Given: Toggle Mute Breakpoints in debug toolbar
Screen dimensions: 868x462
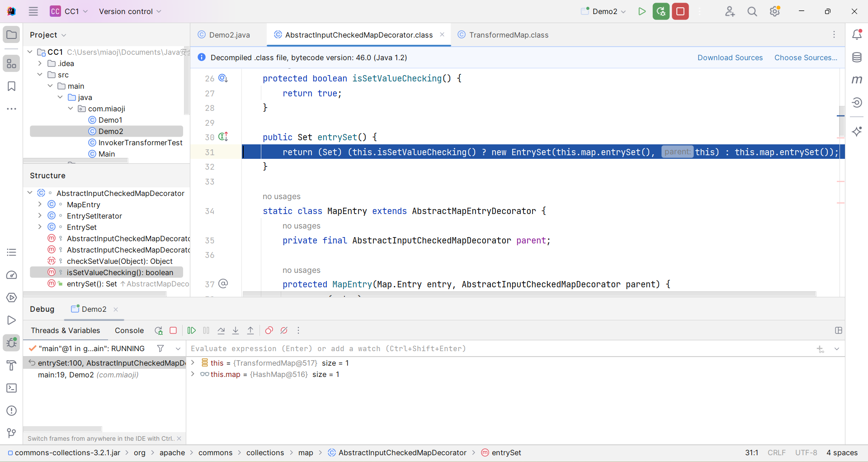Looking at the screenshot, I should coord(284,331).
